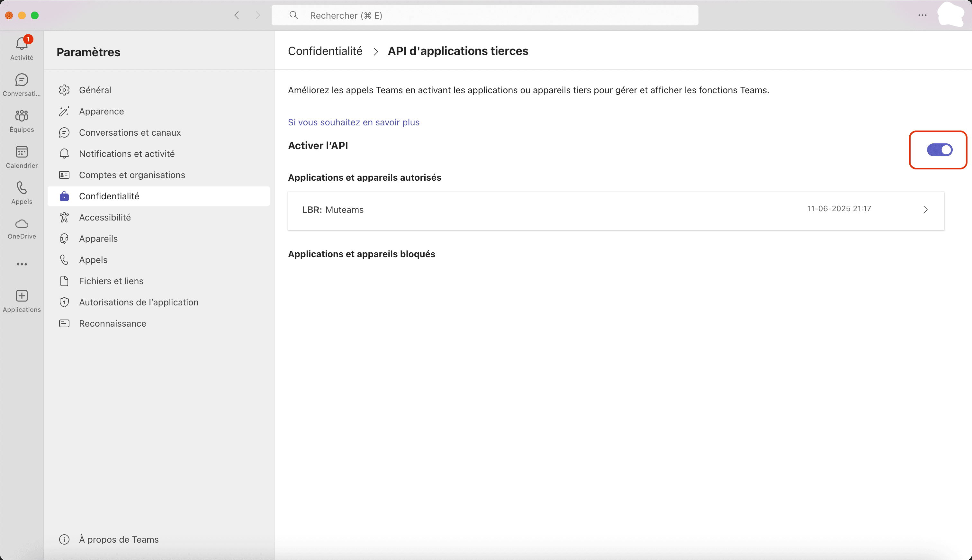
Task: Focus the Rechercher search field
Action: (485, 15)
